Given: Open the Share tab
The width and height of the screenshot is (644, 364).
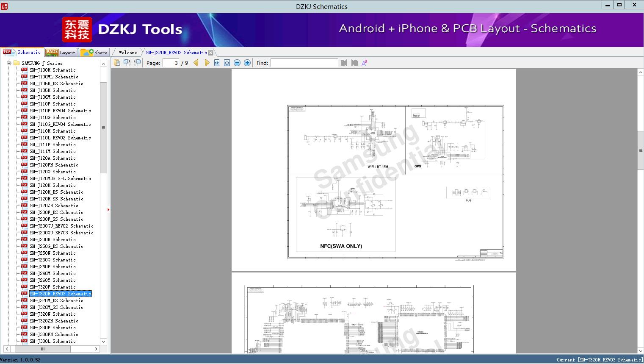Looking at the screenshot, I should coord(95,53).
